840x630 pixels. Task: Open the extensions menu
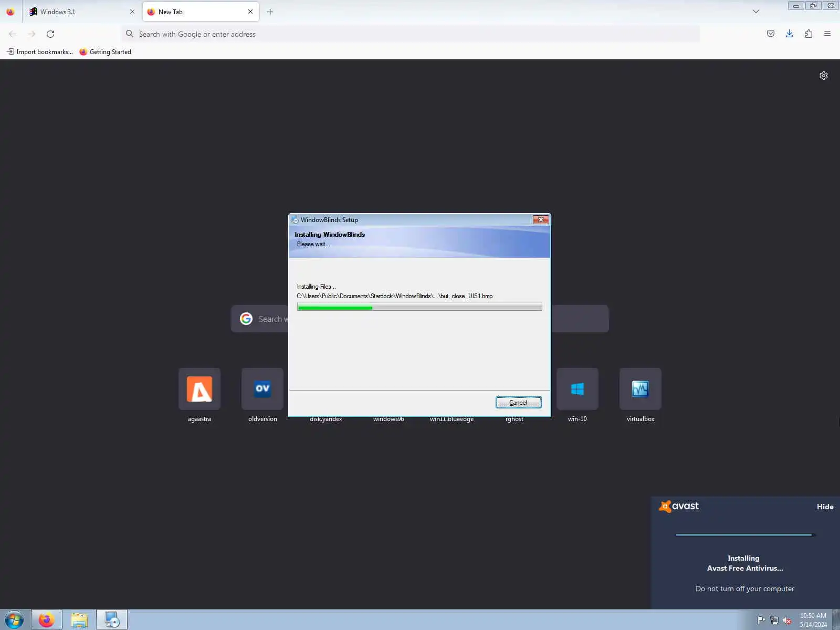tap(808, 34)
